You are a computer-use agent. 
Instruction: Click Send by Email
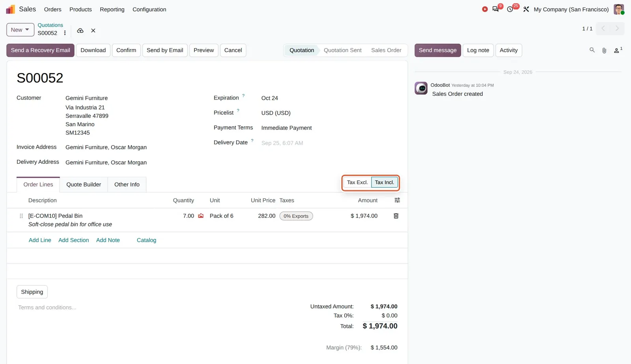165,50
